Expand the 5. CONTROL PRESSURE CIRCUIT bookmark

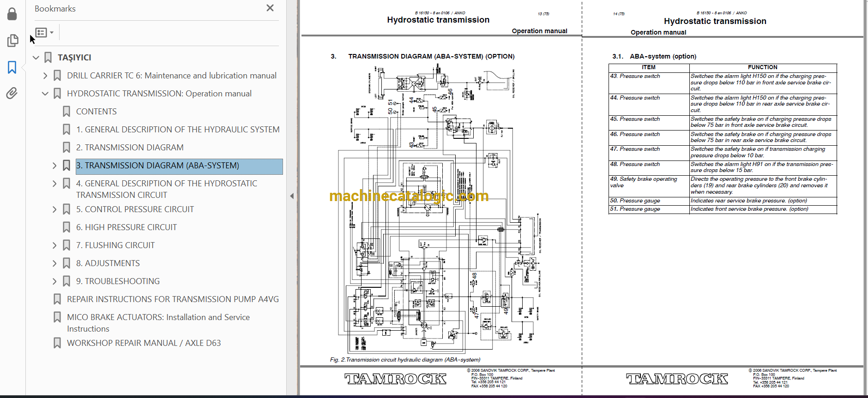coord(54,209)
